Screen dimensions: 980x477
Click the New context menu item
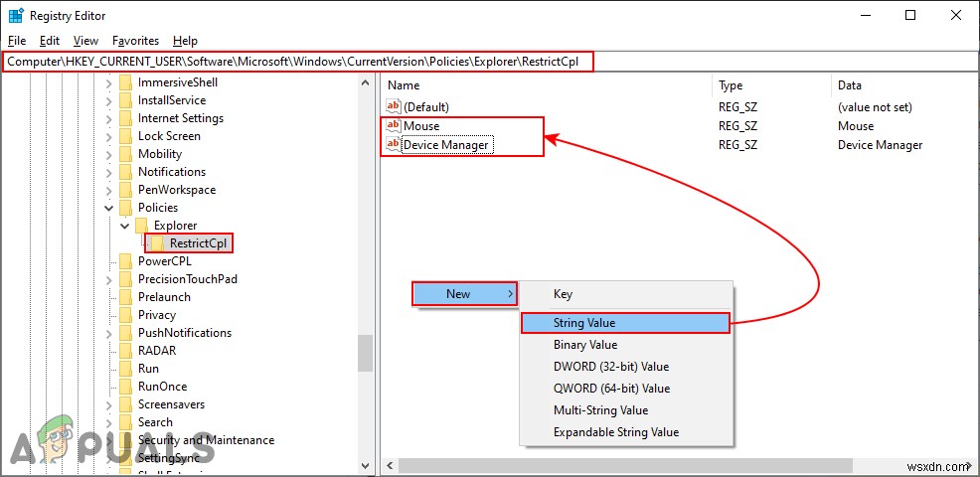(x=464, y=294)
